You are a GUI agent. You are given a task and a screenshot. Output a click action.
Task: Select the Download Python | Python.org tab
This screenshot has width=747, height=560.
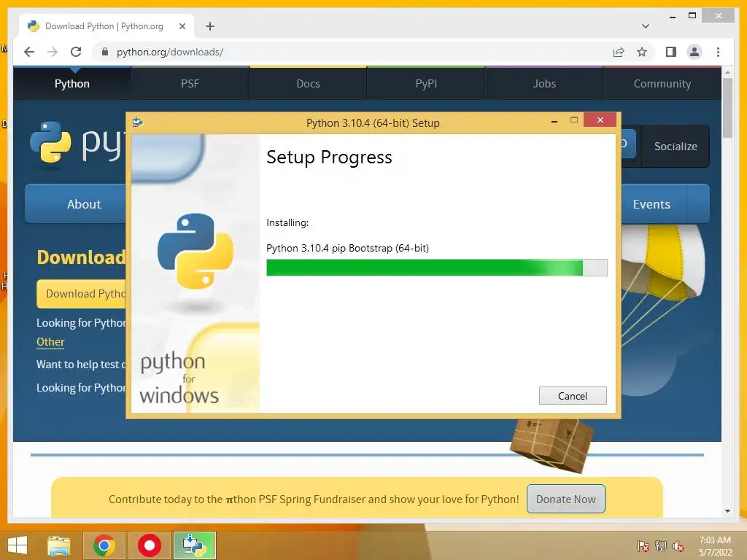[x=107, y=26]
